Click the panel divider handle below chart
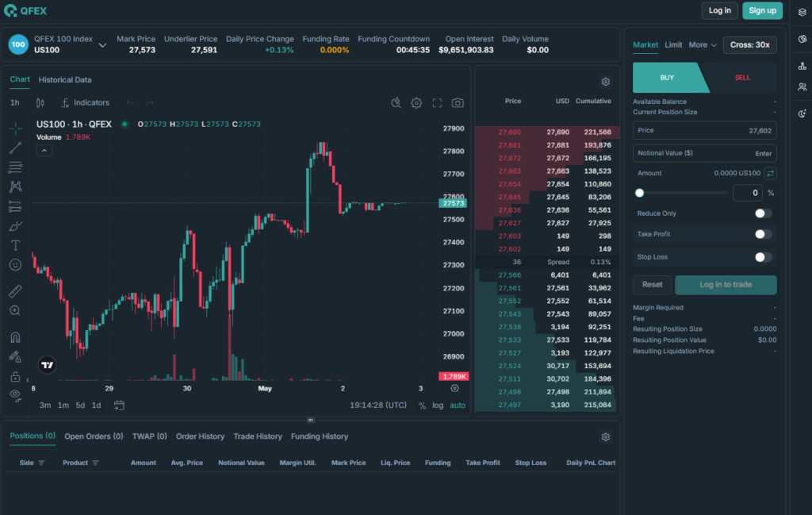This screenshot has height=515, width=812. (x=311, y=421)
